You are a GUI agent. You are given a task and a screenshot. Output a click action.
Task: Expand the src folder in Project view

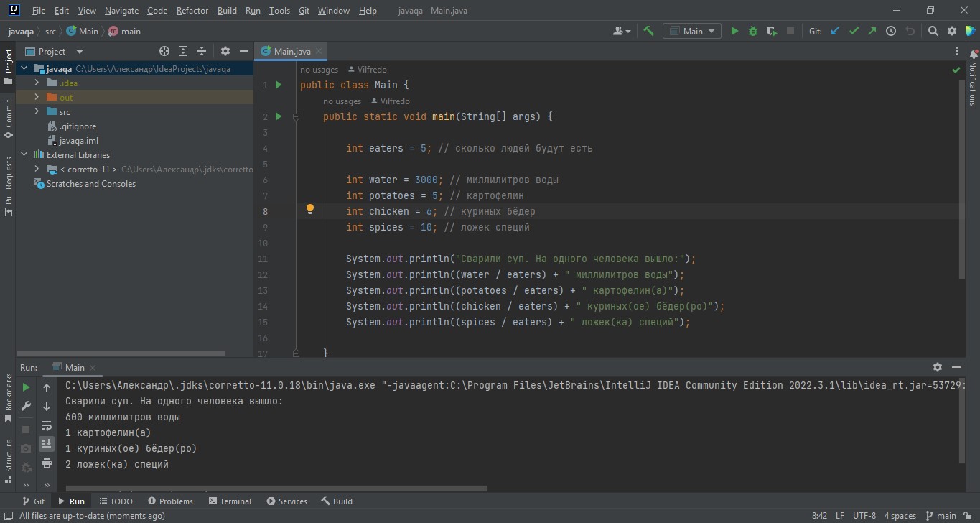36,111
